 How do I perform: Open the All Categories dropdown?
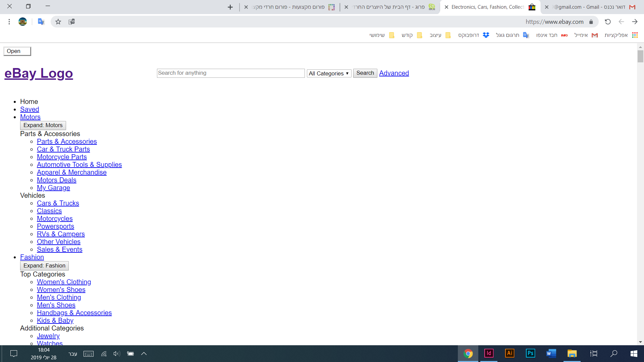(329, 73)
